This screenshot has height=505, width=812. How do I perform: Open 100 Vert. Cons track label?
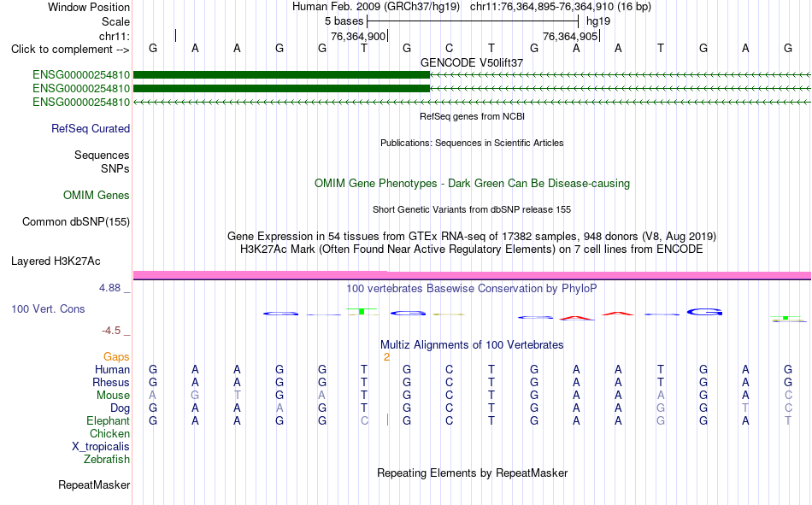click(48, 308)
